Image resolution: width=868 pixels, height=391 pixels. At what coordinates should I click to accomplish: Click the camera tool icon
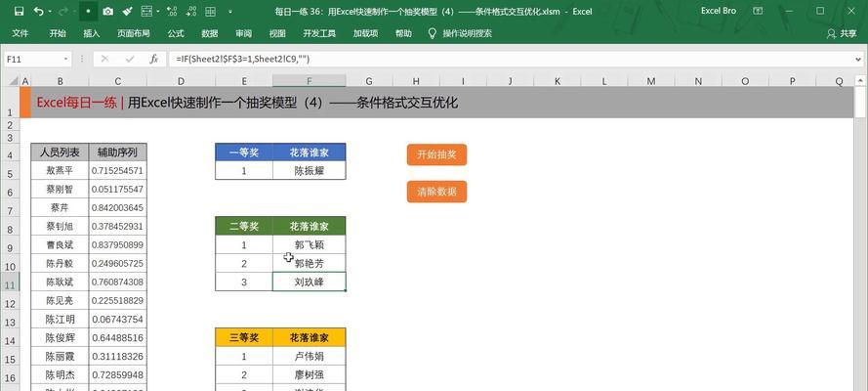click(x=108, y=11)
